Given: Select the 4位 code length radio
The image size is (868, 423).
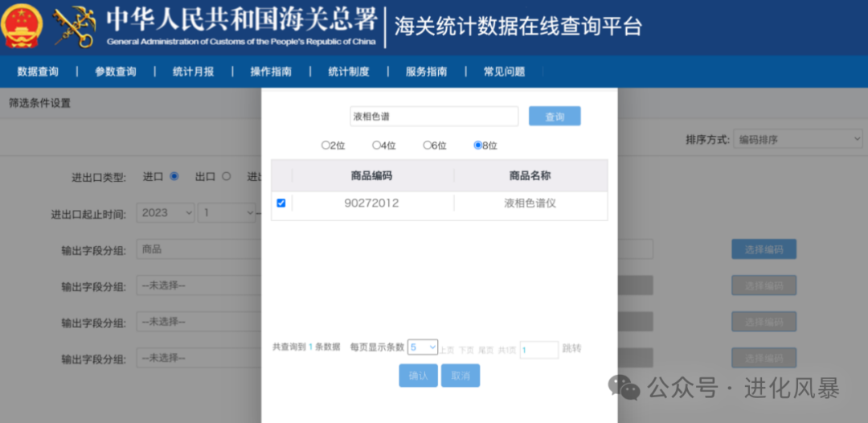Looking at the screenshot, I should (376, 146).
